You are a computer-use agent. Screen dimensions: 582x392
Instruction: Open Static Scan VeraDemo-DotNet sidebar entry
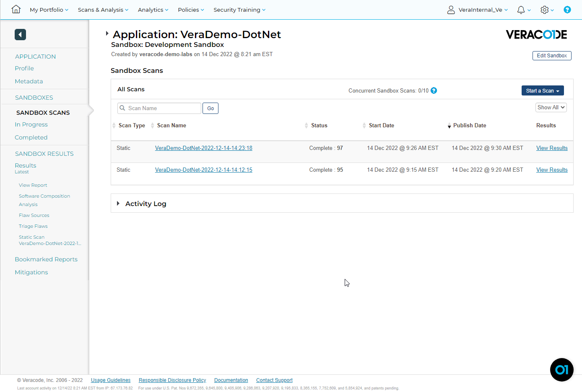pos(50,240)
